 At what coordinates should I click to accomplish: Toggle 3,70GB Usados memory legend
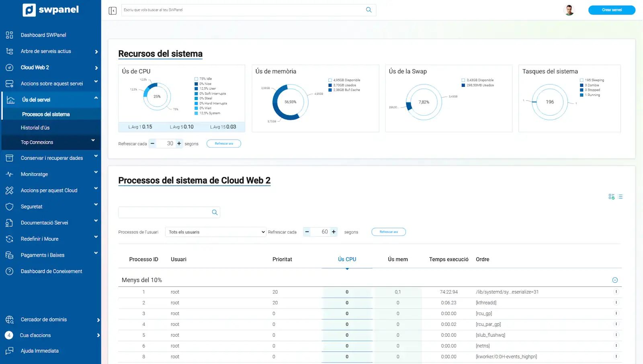click(x=330, y=85)
